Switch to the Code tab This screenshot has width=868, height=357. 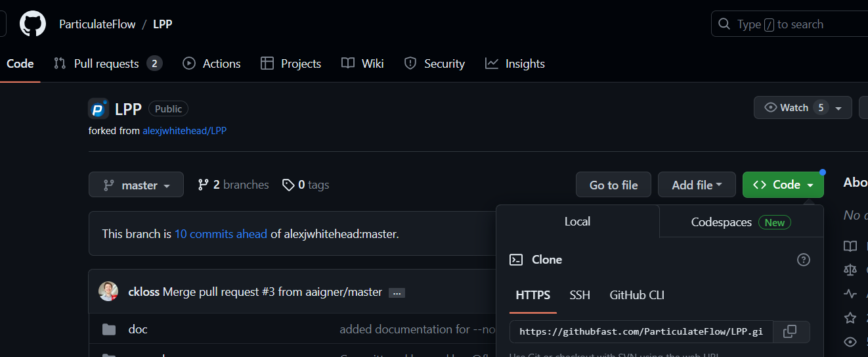pos(20,64)
